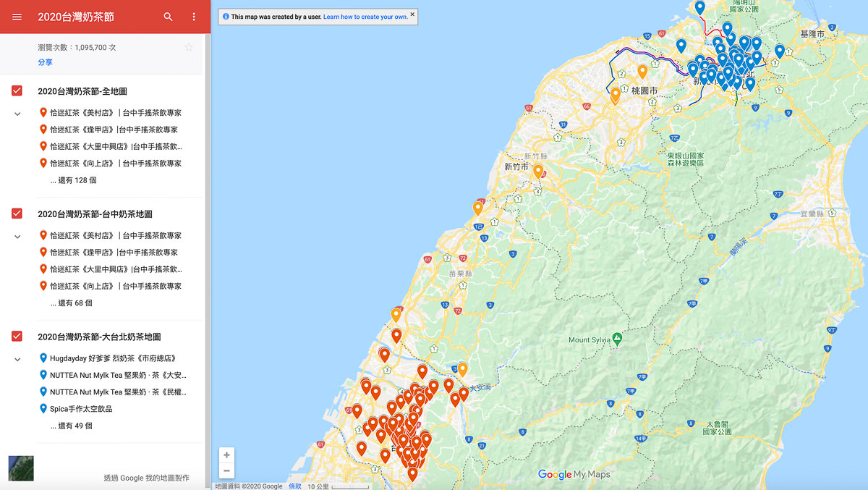Zoom out the map with the minus button

pyautogui.click(x=226, y=470)
